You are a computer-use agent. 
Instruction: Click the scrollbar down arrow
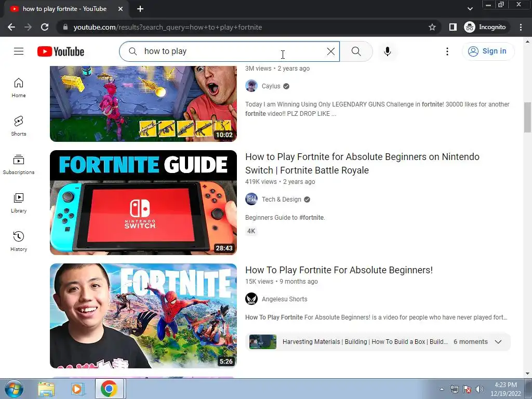pyautogui.click(x=527, y=374)
